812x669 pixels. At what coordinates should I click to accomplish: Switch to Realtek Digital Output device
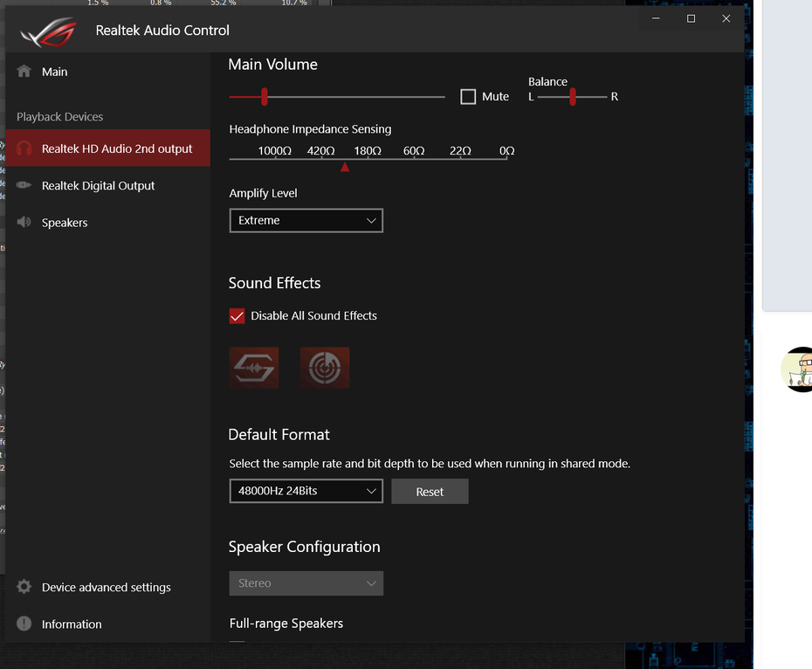pos(98,185)
